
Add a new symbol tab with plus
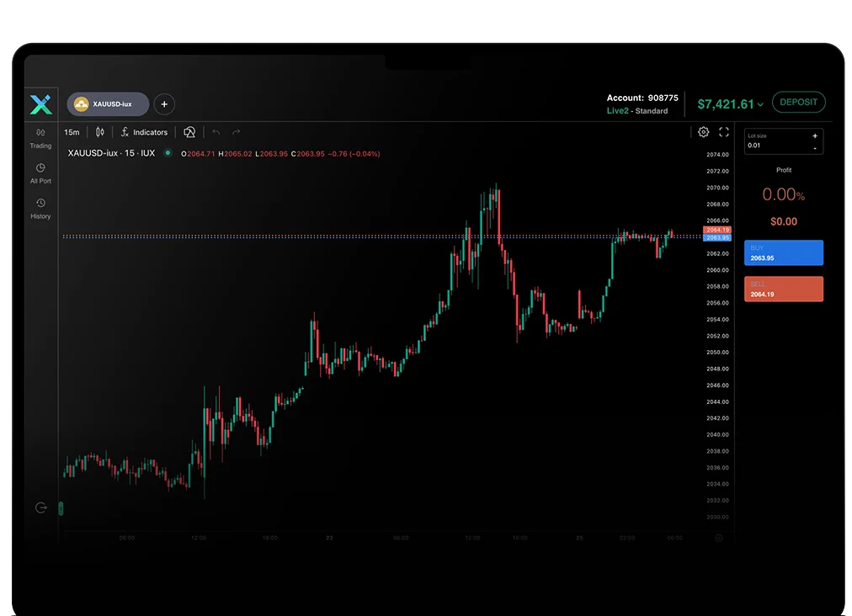(x=164, y=104)
